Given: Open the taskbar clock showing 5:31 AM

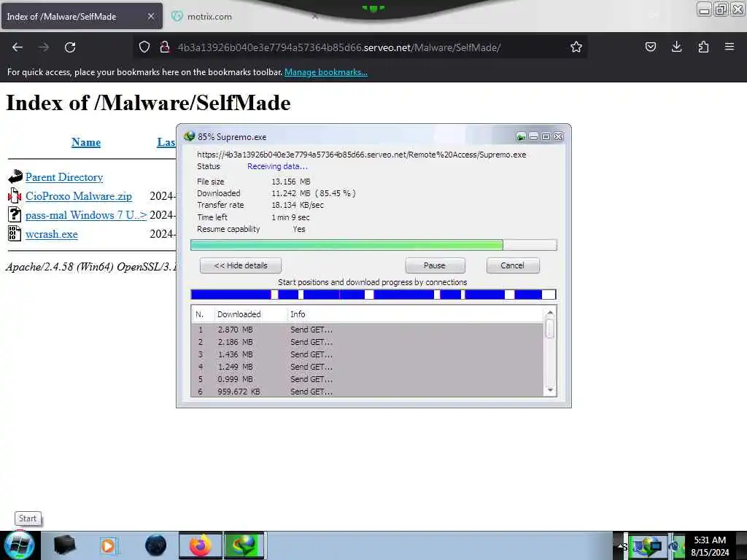Looking at the screenshot, I should (x=710, y=545).
